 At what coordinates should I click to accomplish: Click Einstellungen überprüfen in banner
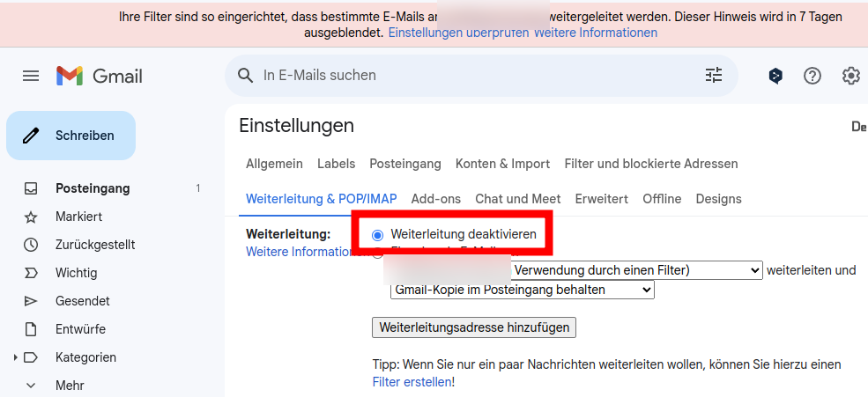(x=458, y=33)
